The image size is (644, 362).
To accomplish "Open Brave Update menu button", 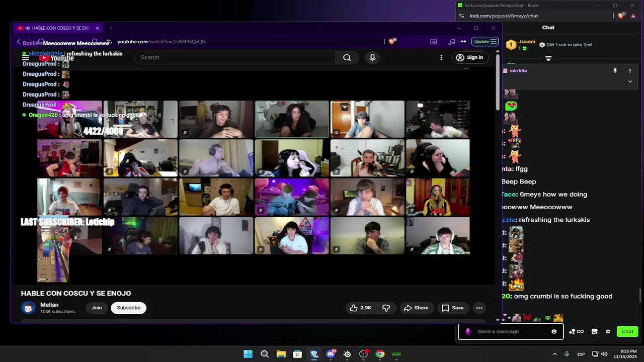I will 485,42.
